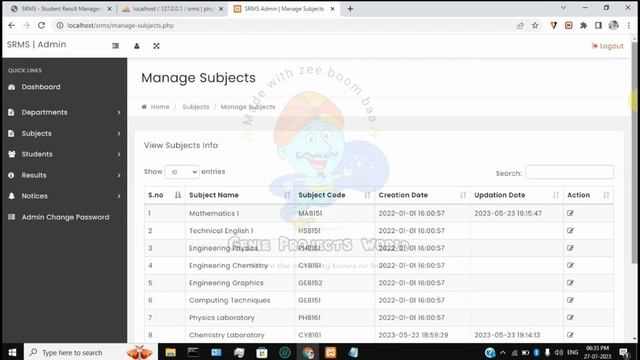Sort table by Subject Code column
Screen dimensions: 640x360
(x=334, y=195)
